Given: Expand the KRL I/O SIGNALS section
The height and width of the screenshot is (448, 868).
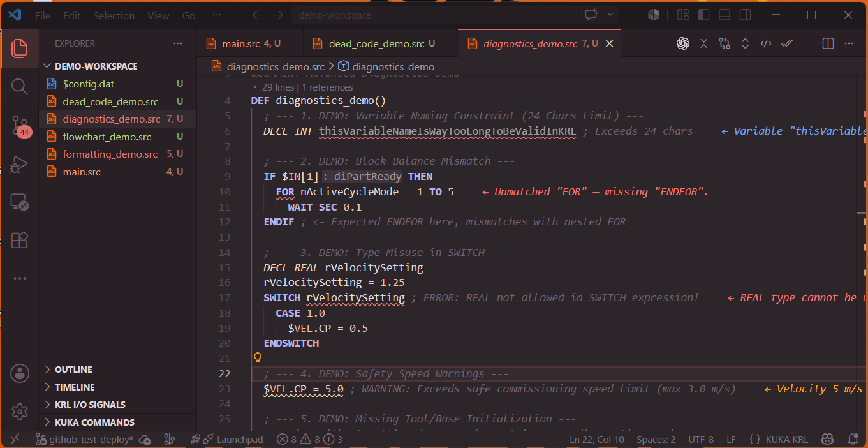Looking at the screenshot, I should (x=118, y=405).
